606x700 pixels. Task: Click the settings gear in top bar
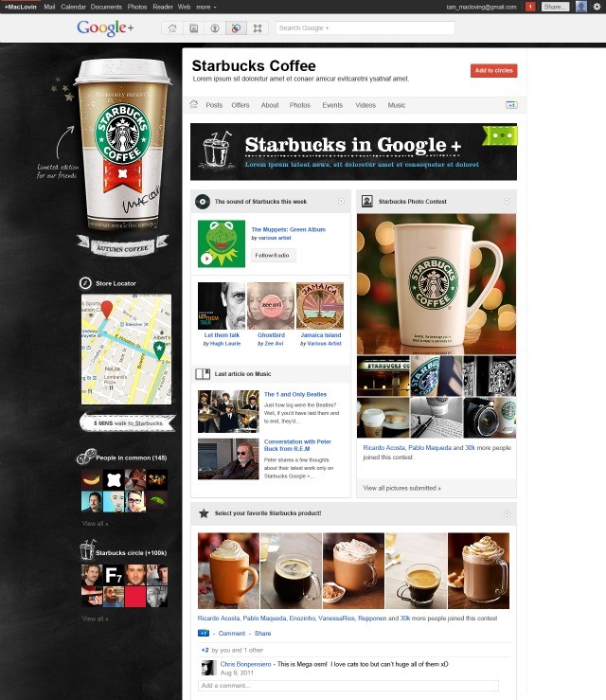point(596,7)
